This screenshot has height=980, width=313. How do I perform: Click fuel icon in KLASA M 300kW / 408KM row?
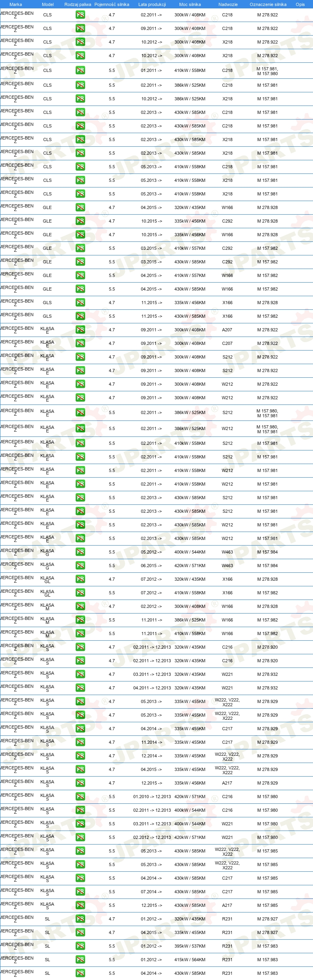point(80,606)
